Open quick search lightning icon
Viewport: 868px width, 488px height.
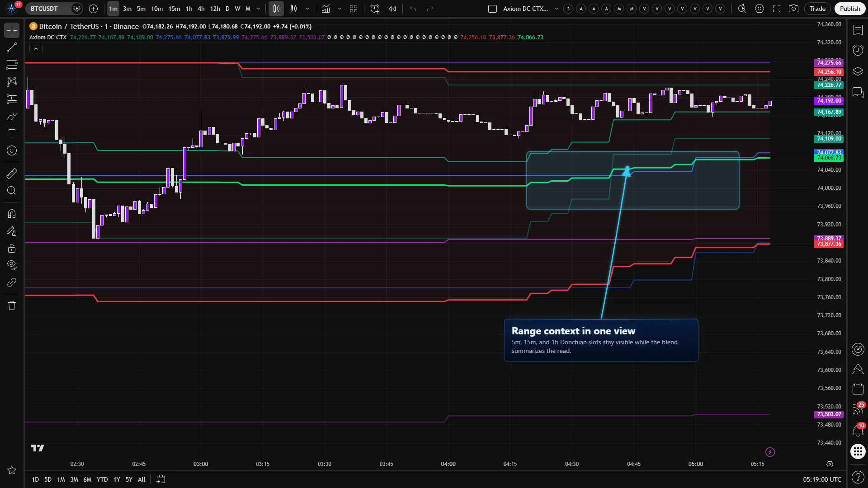[742, 9]
